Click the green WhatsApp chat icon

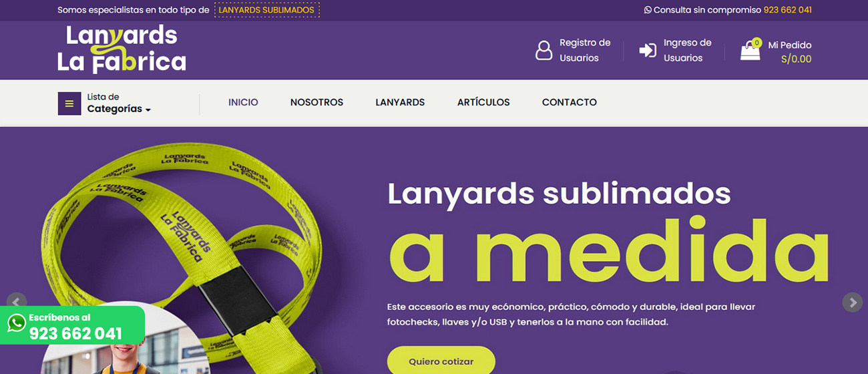[16, 324]
